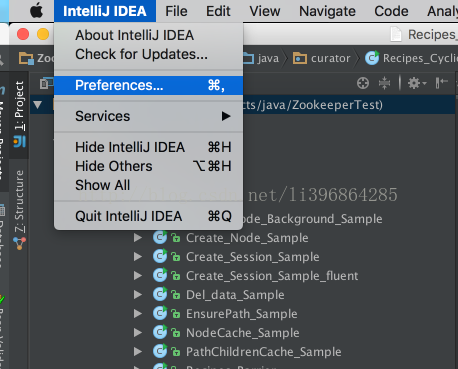Click the Create_Session_Sample lock icon
Viewport: 458px width, 369px height.
[x=176, y=257]
